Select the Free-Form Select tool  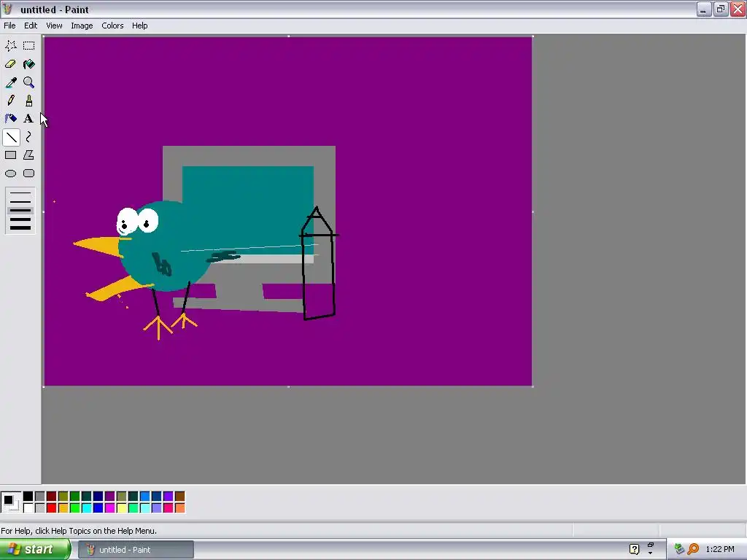(10, 46)
